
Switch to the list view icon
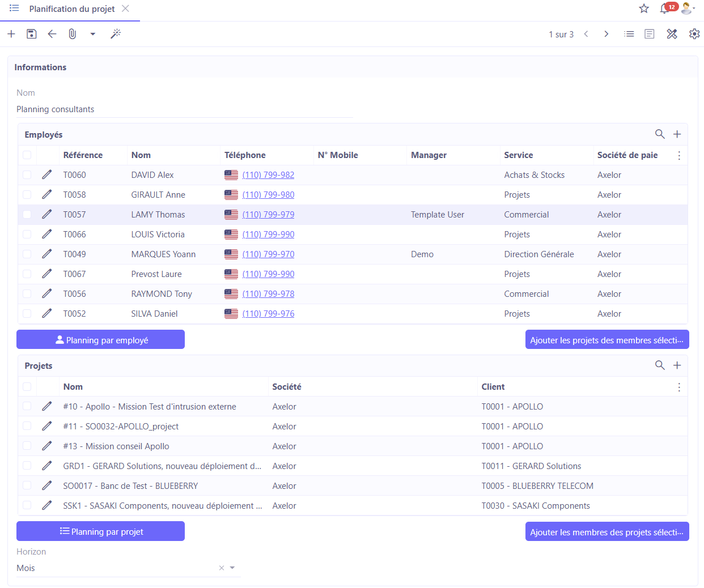click(629, 34)
